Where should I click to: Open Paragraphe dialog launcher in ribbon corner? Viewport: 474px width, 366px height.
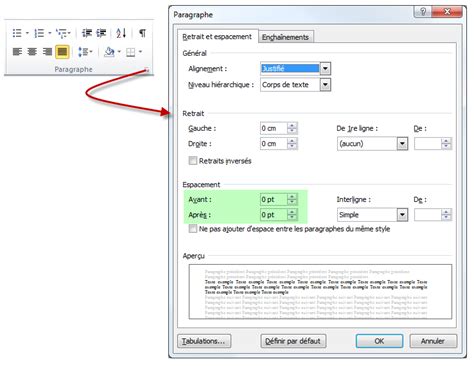[x=147, y=70]
